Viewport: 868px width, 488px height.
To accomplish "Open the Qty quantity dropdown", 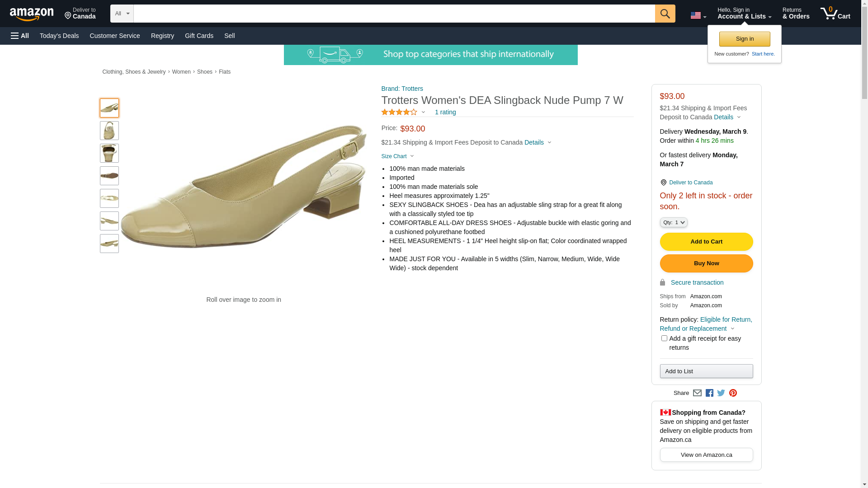I will (x=674, y=222).
